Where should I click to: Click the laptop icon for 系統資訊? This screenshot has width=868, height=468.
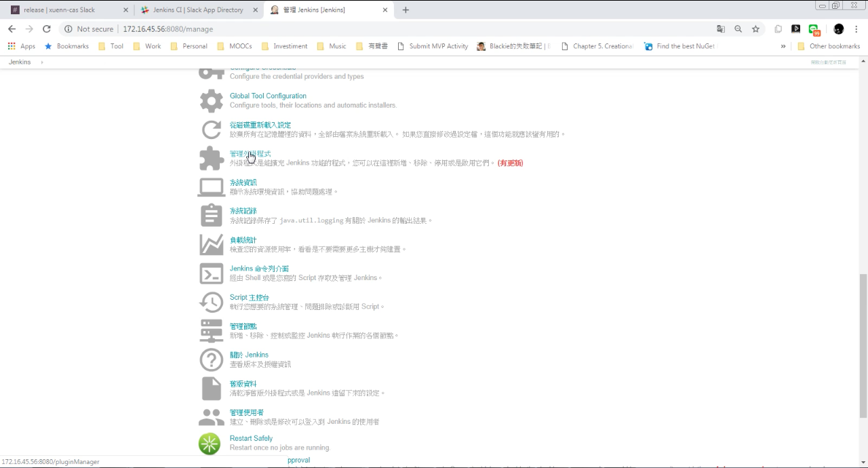[x=211, y=187]
